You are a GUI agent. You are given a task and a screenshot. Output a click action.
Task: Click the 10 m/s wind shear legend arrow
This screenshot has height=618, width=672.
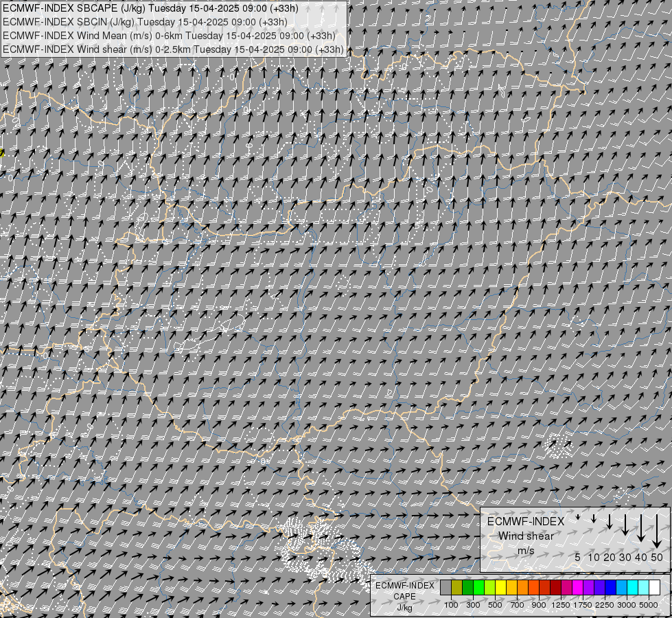(594, 518)
